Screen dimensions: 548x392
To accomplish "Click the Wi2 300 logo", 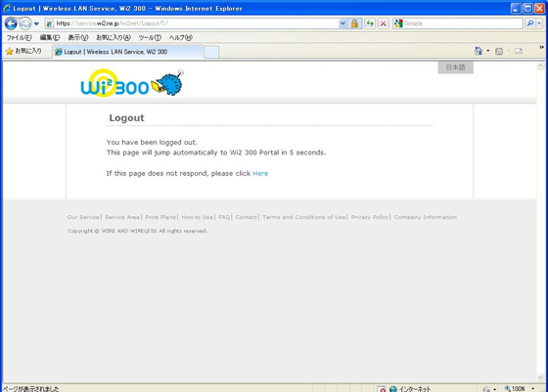I will pyautogui.click(x=132, y=83).
